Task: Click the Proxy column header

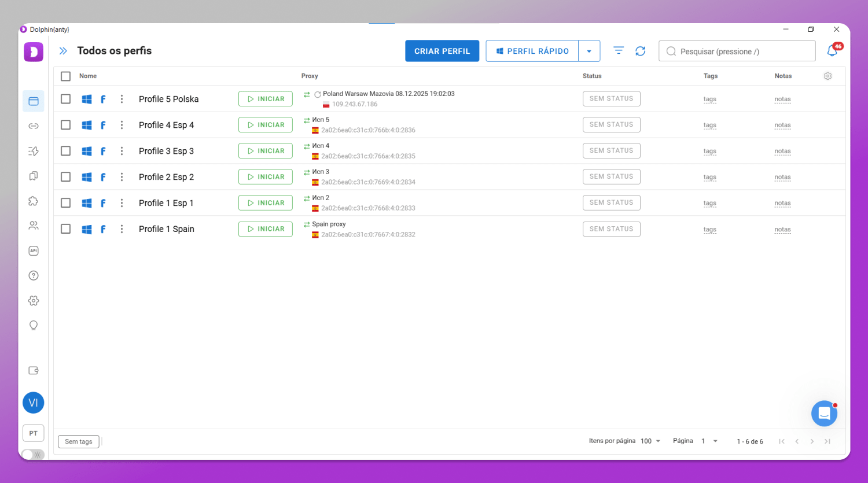Action: tap(310, 76)
